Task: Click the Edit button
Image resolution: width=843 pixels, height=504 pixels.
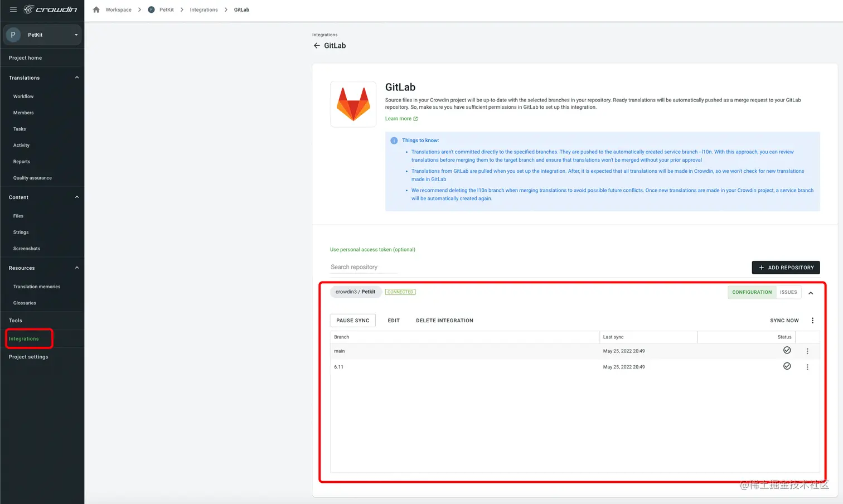Action: coord(394,321)
